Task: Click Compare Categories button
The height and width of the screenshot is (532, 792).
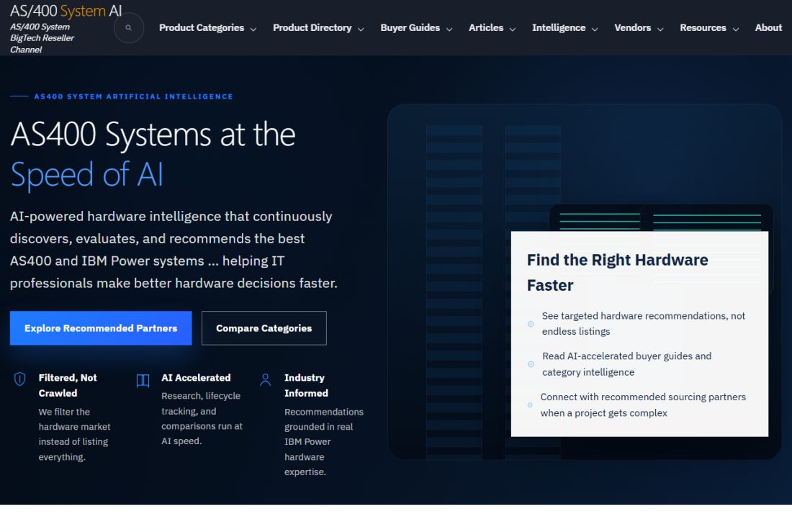Action: (x=264, y=328)
